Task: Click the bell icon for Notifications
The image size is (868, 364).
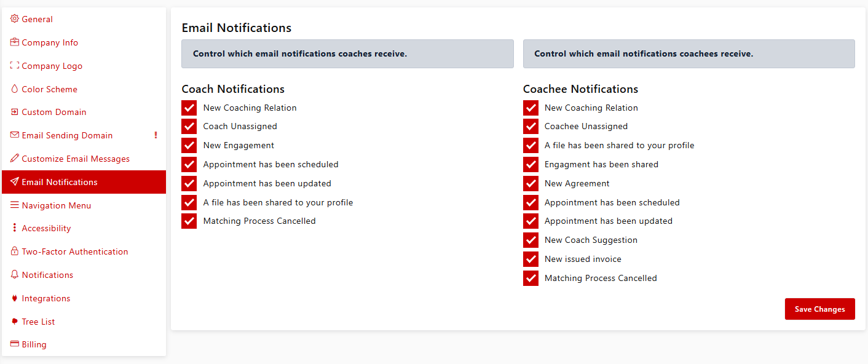Action: pos(15,275)
